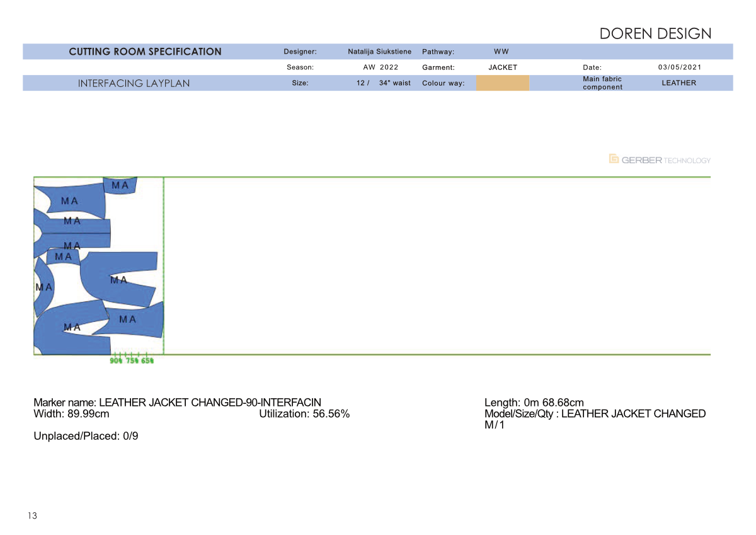This screenshot has height=535, width=756.
Task: Click the INTERFACING LAYPLAN label
Action: (134, 83)
